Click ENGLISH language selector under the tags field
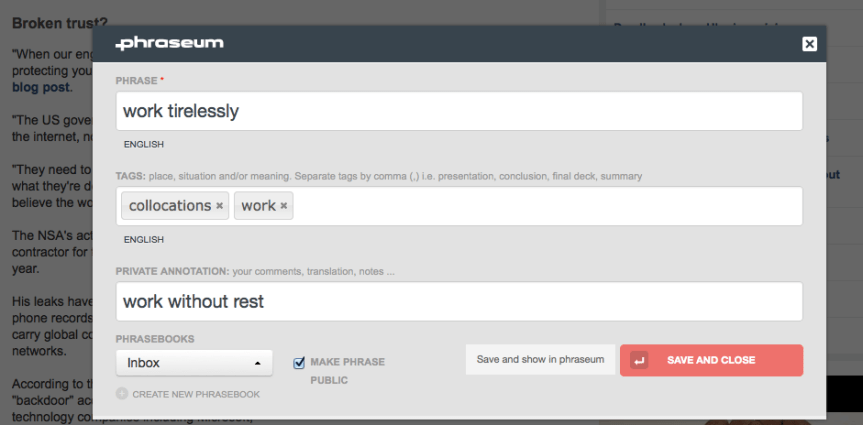Viewport: 863px width, 425px height. pyautogui.click(x=143, y=240)
